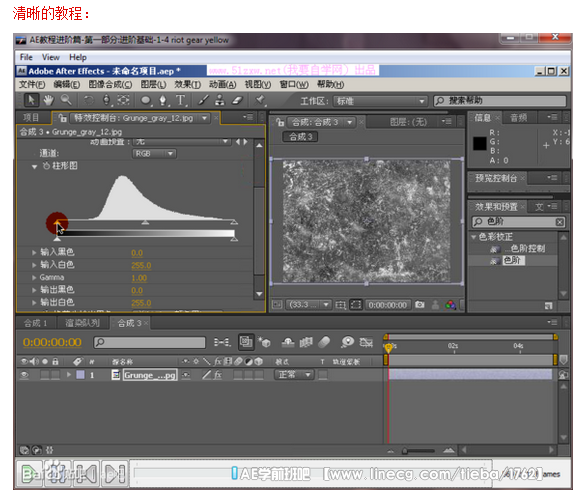
Task: Open the workspace dropdown
Action: point(380,101)
